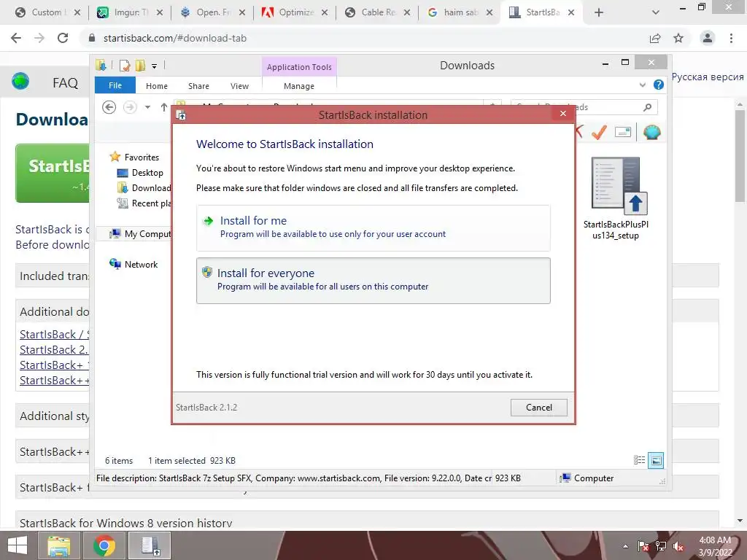The height and width of the screenshot is (560, 747).
Task: Click the green StartIsBack download button
Action: tap(53, 174)
